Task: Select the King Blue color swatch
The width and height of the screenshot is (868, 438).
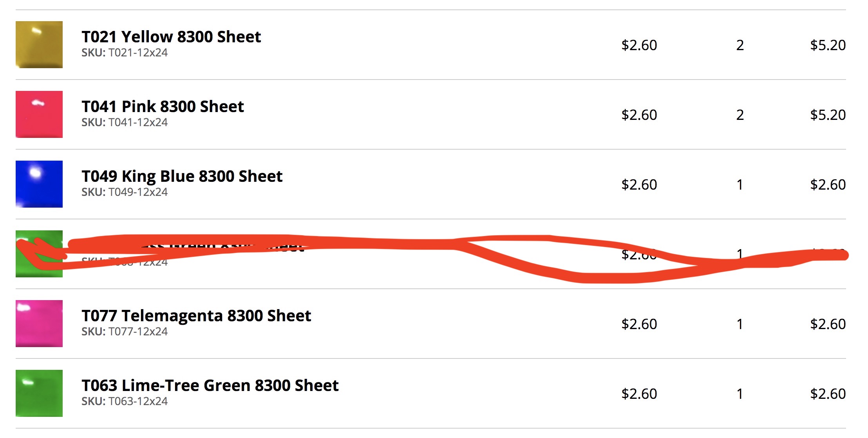Action: pyautogui.click(x=39, y=184)
